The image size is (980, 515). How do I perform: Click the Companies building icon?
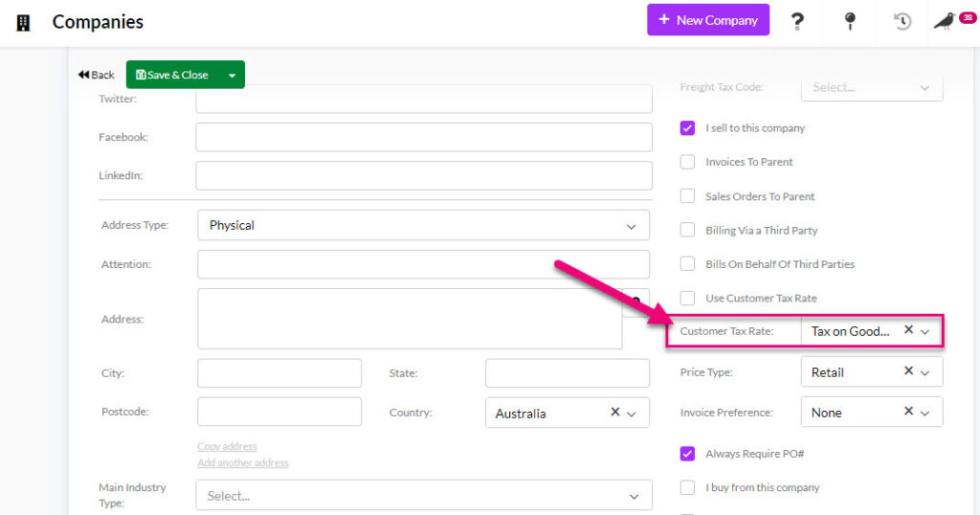point(23,23)
